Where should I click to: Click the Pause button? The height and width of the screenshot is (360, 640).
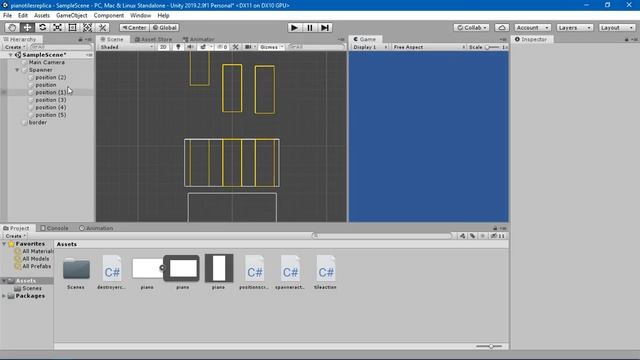click(x=309, y=27)
